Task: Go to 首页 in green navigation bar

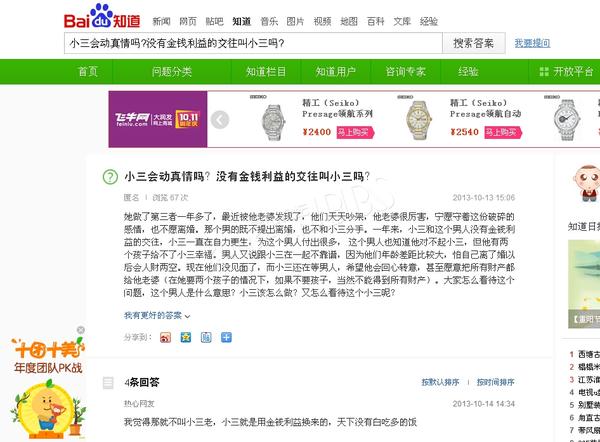Action: (x=88, y=72)
